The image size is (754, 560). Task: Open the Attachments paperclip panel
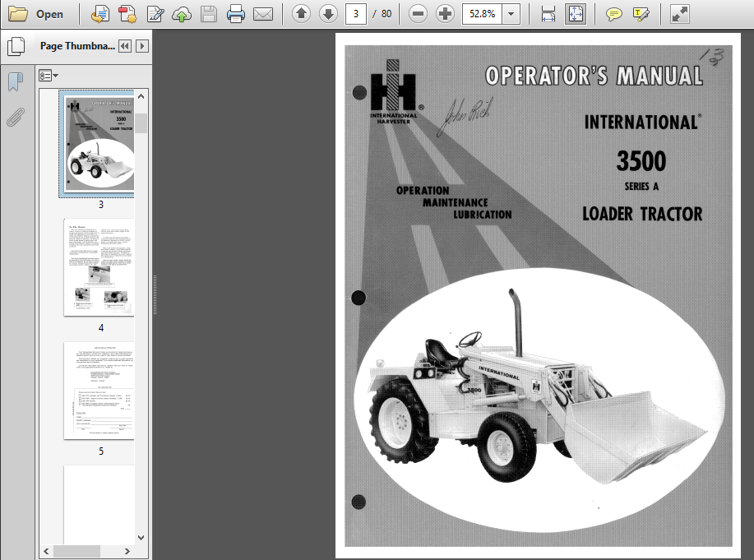click(x=16, y=117)
